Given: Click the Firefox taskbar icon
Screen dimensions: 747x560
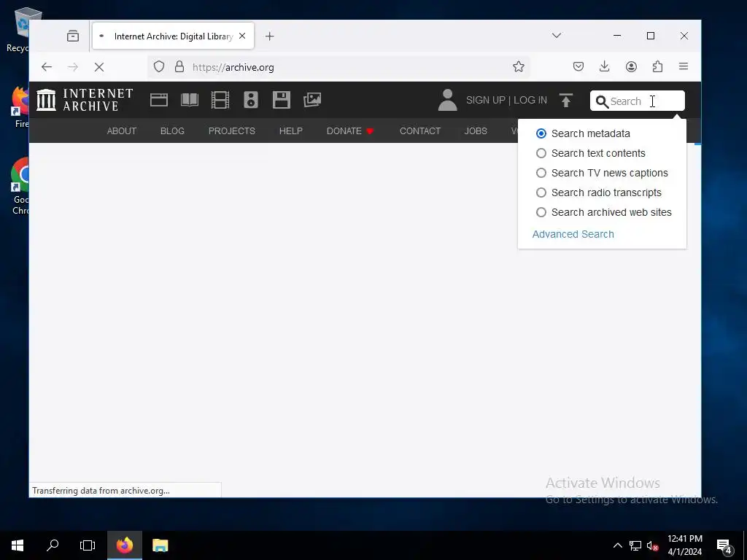Looking at the screenshot, I should coord(124,545).
